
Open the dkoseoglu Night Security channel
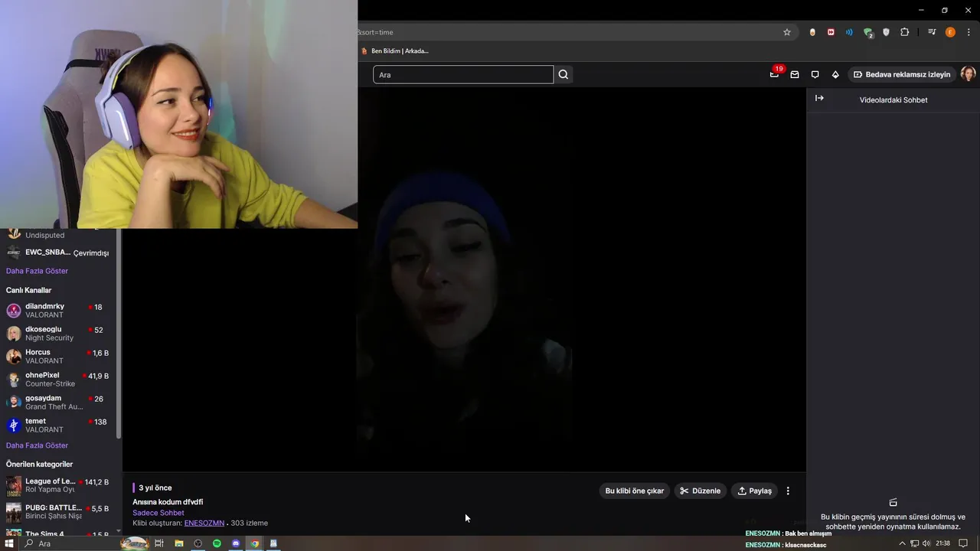click(x=58, y=334)
